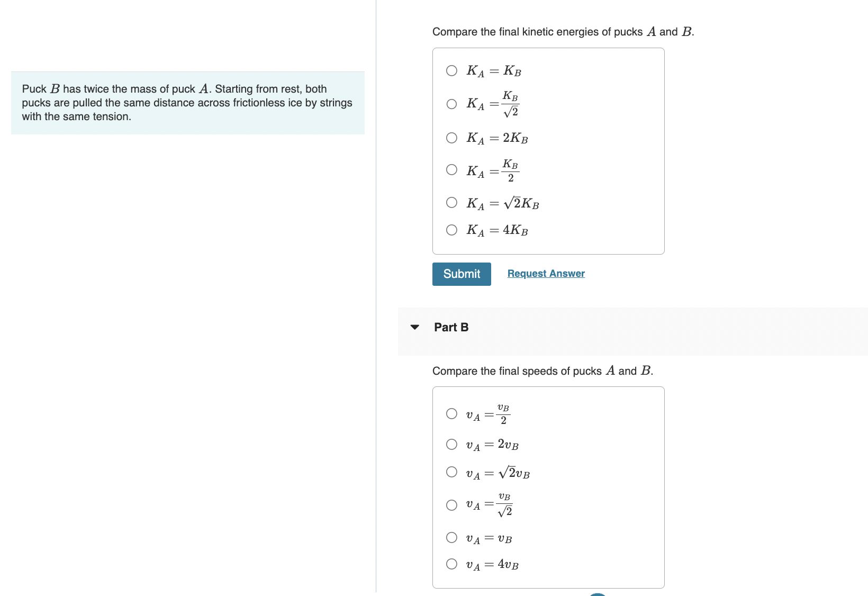This screenshot has width=868, height=596.
Task: Select the problem statement text box
Action: (187, 102)
